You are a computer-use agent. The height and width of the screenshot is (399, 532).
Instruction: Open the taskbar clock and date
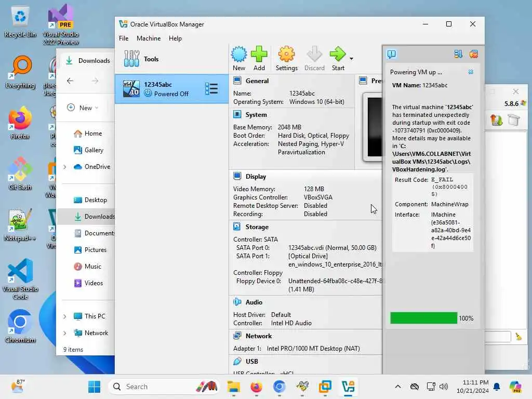[472, 387]
